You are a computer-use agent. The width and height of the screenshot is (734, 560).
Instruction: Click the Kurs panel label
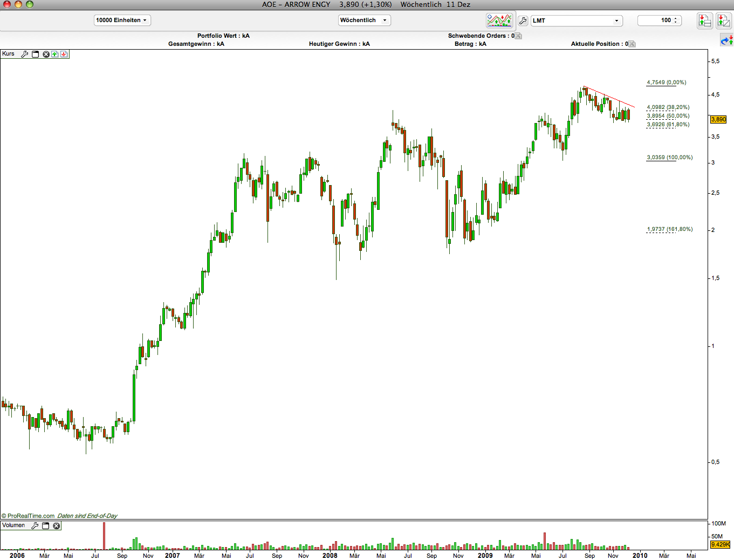tap(9, 54)
